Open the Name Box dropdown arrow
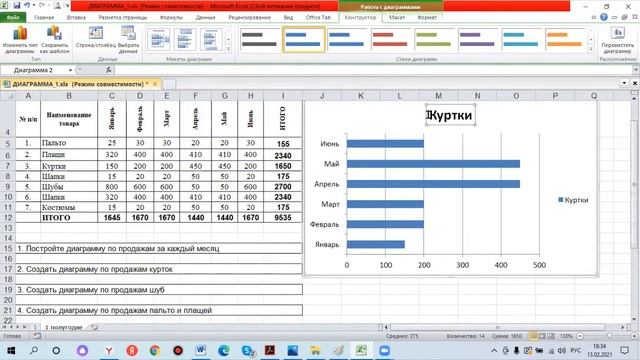 click(x=70, y=70)
